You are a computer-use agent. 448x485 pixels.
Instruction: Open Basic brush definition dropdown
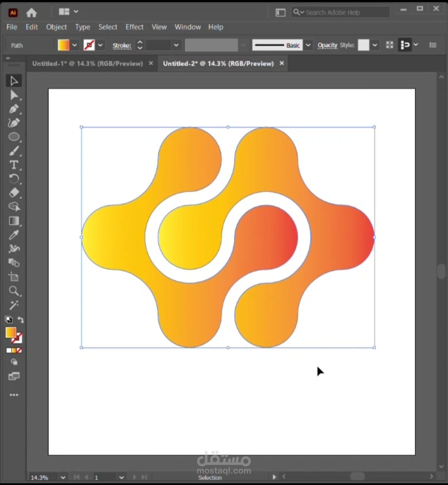(308, 45)
